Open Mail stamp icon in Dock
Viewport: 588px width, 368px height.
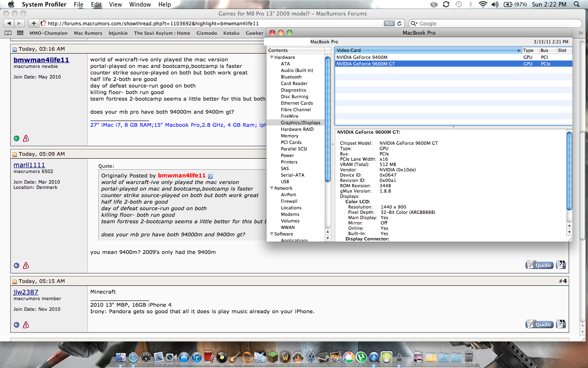pos(159,357)
